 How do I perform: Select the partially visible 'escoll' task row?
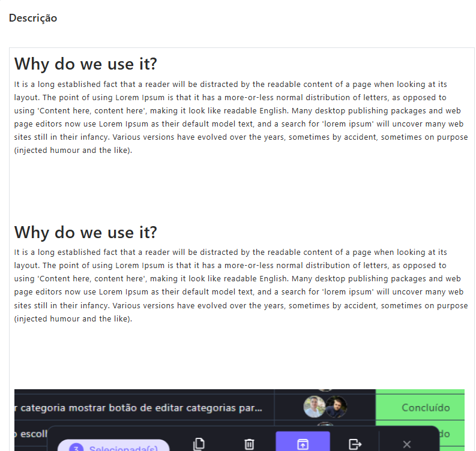(31, 434)
